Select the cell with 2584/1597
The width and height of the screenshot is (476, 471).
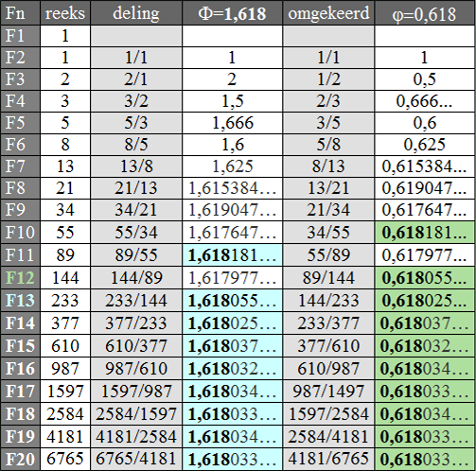[x=136, y=414]
